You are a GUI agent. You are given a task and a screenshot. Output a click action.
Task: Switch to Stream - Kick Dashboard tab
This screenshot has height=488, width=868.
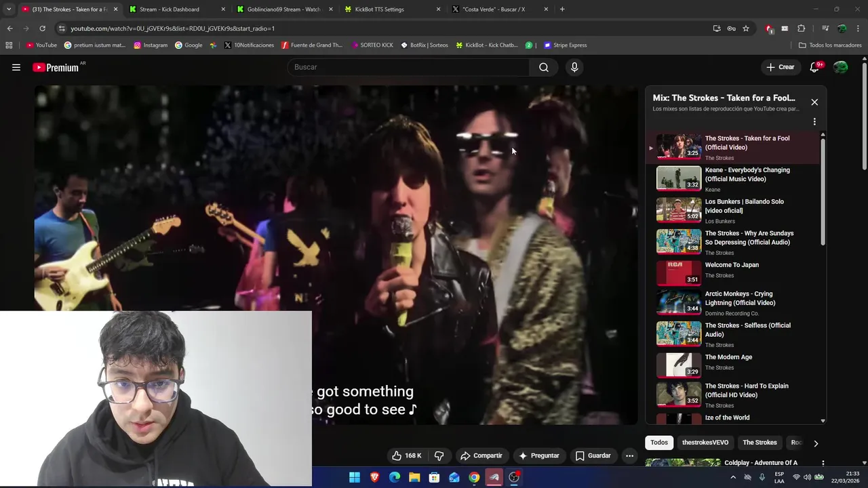pyautogui.click(x=176, y=9)
